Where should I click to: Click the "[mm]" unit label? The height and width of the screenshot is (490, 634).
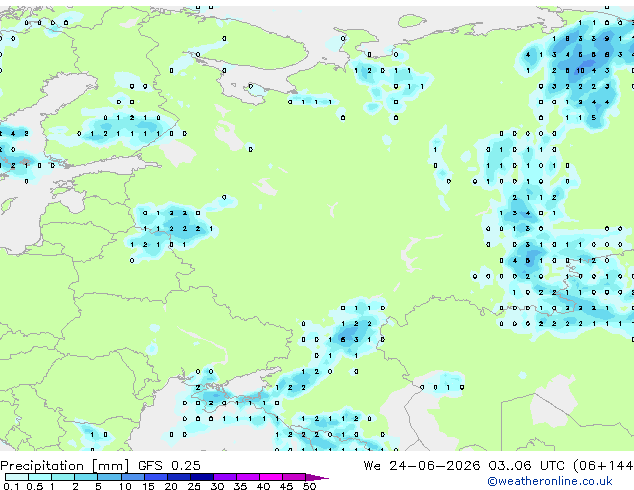(110, 466)
